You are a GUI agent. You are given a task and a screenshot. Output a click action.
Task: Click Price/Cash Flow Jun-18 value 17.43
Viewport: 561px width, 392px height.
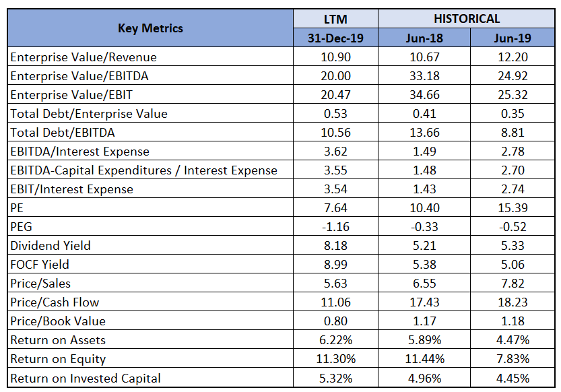pyautogui.click(x=424, y=302)
